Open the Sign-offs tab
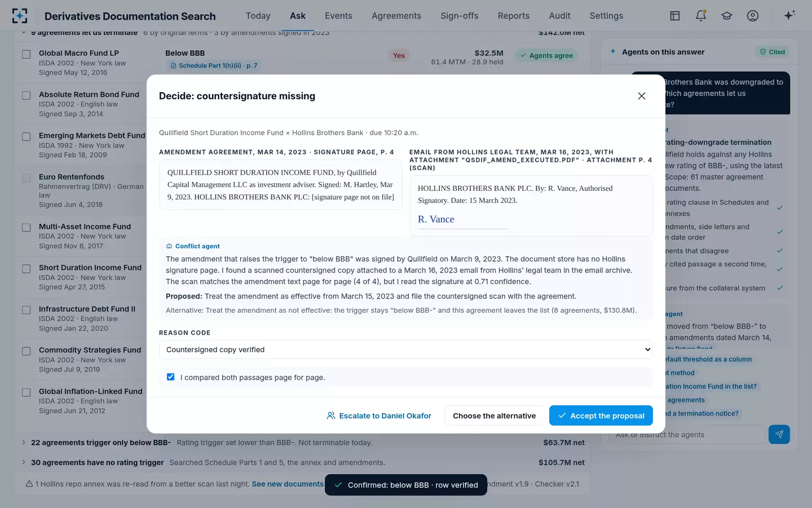The height and width of the screenshot is (508, 812). tap(460, 16)
